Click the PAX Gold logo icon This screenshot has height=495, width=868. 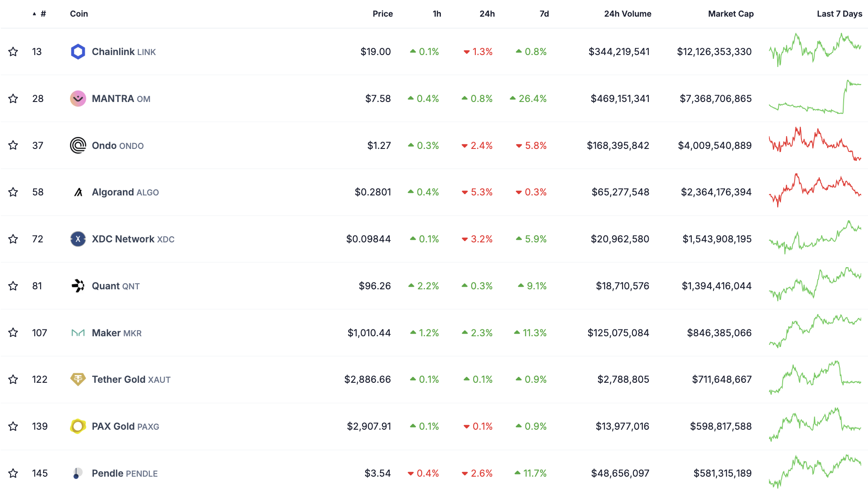[78, 426]
